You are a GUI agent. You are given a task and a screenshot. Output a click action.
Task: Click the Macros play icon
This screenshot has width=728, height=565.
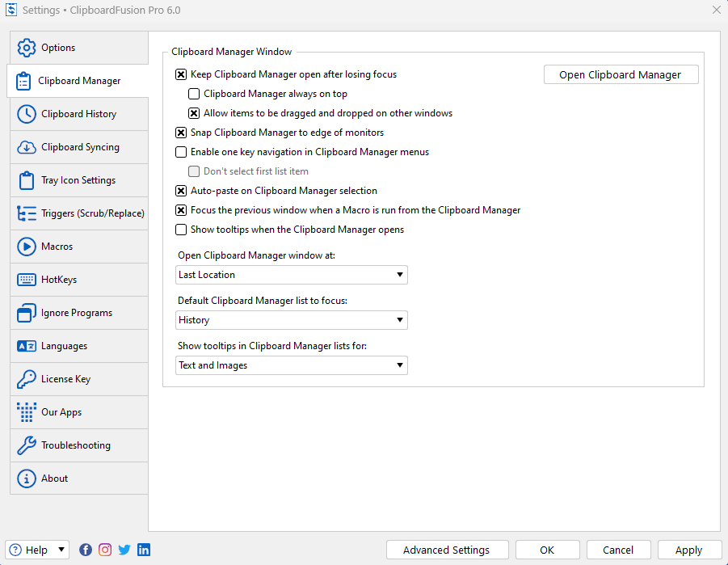[27, 247]
